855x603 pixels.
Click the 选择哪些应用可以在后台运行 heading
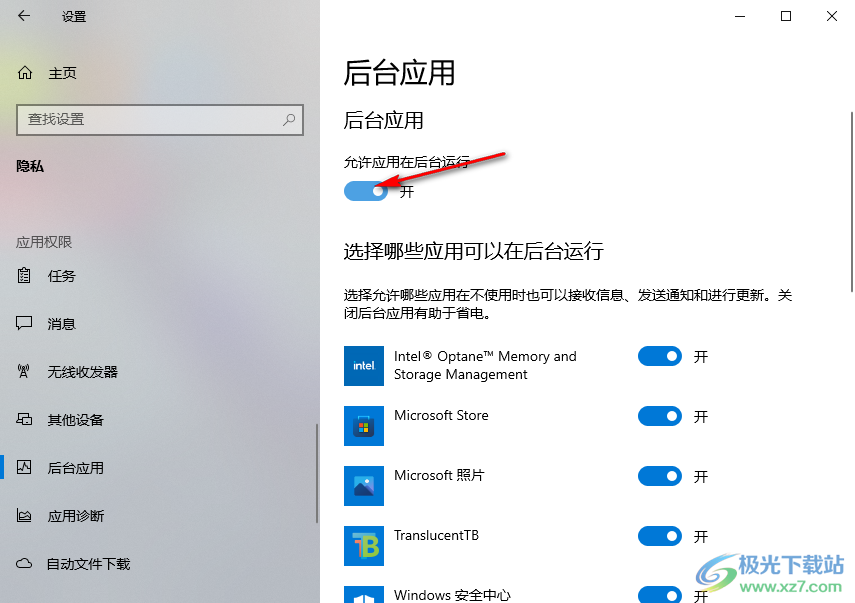click(473, 251)
